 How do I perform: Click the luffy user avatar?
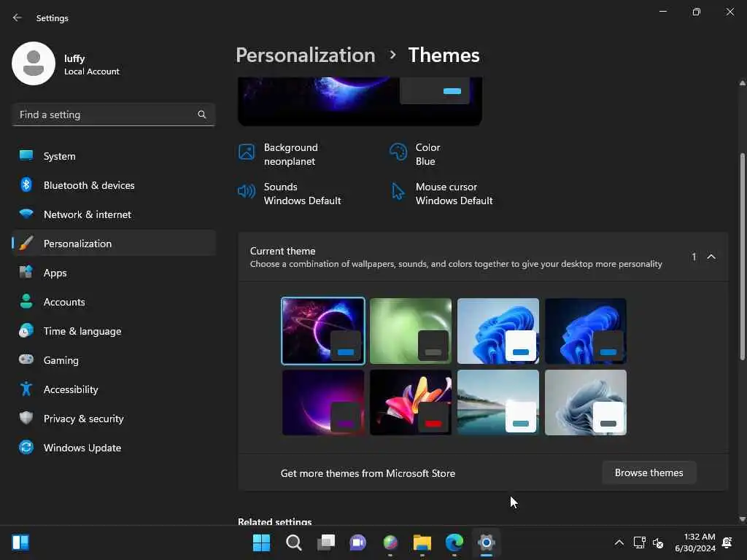point(34,63)
